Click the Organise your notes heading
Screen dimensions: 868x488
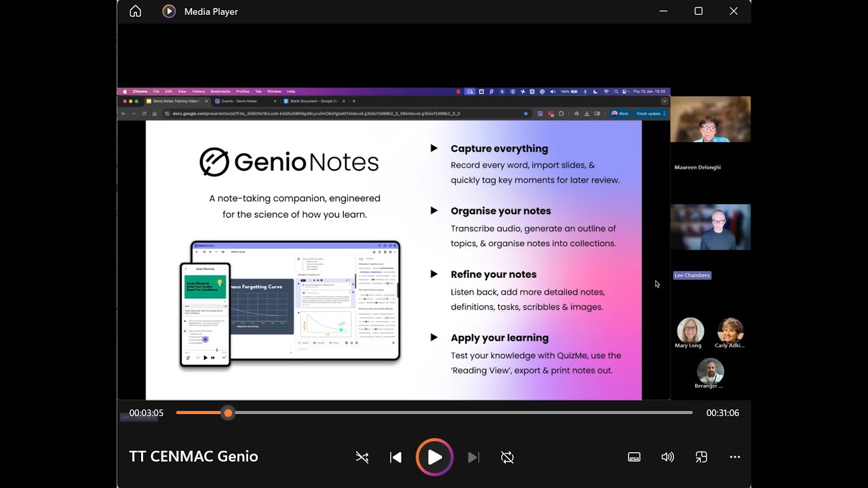500,211
